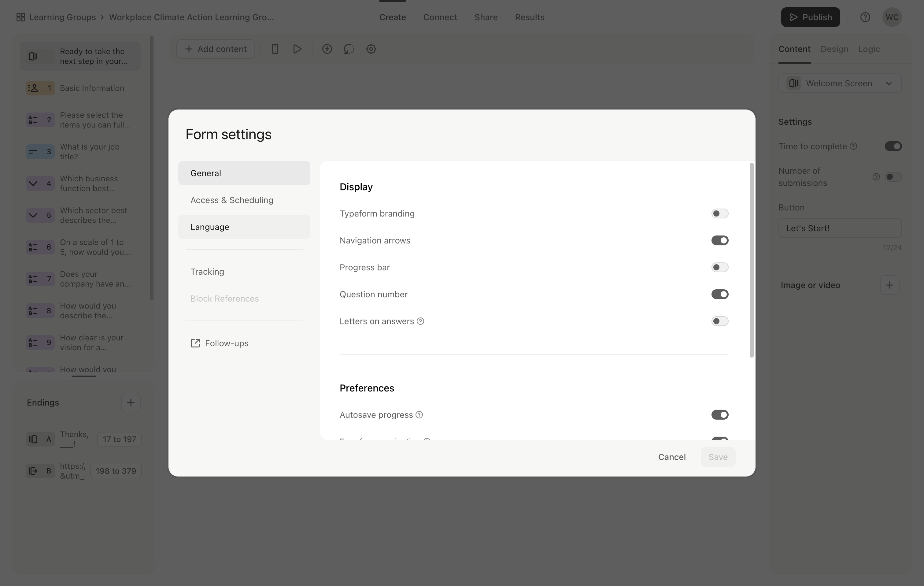Select ending B redirect icon
The image size is (924, 586).
pos(33,471)
